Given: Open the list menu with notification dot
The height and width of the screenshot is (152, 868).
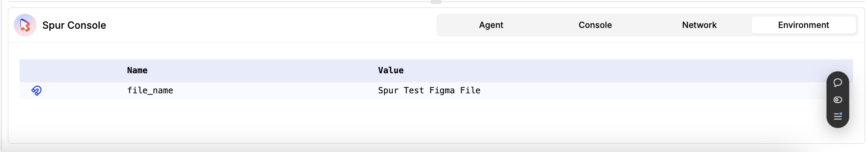Looking at the screenshot, I should (x=838, y=116).
